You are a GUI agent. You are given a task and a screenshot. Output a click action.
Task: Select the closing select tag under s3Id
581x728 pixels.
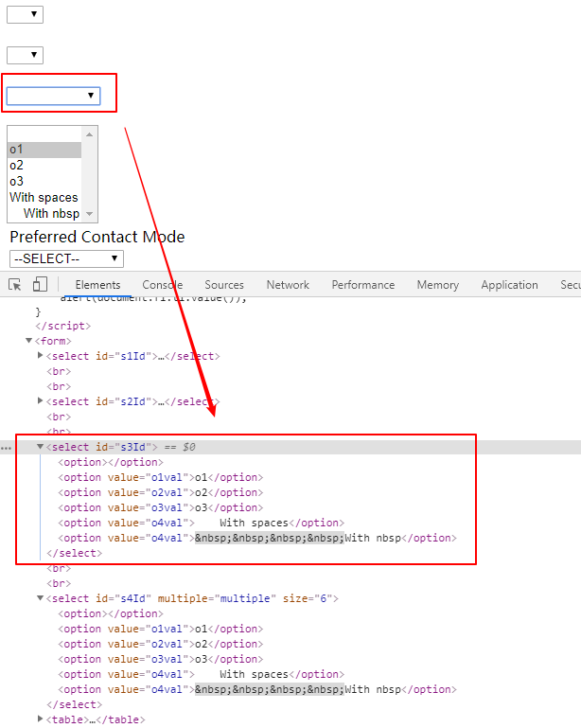[x=74, y=553]
